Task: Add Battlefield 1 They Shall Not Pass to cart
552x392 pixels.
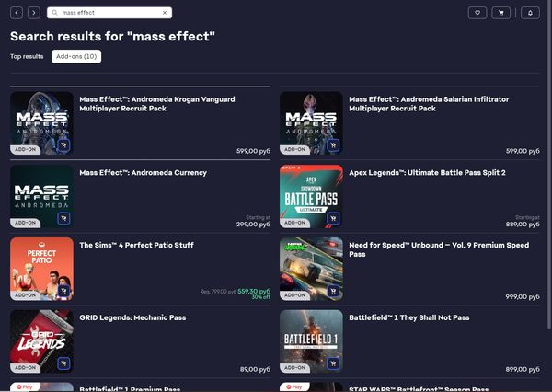Action: pyautogui.click(x=333, y=364)
